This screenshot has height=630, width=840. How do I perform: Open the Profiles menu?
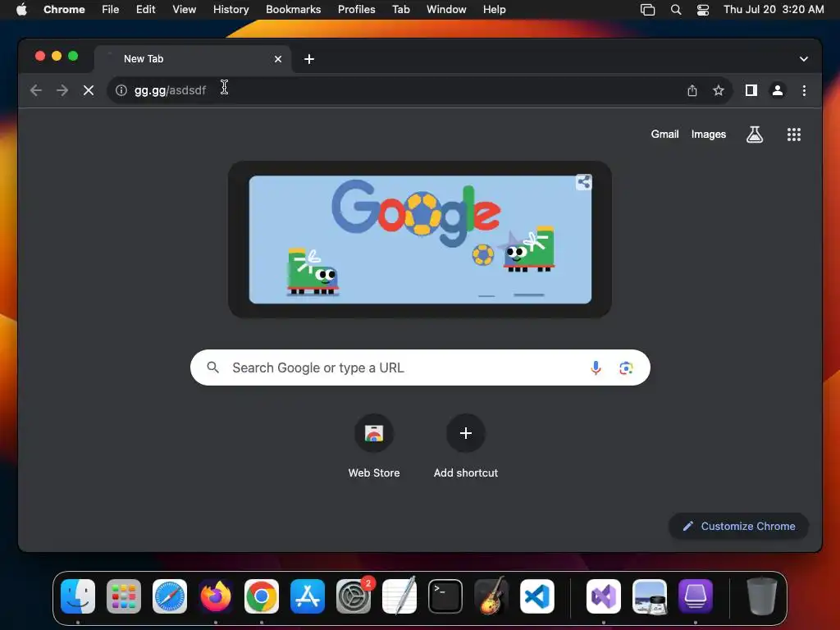356,9
